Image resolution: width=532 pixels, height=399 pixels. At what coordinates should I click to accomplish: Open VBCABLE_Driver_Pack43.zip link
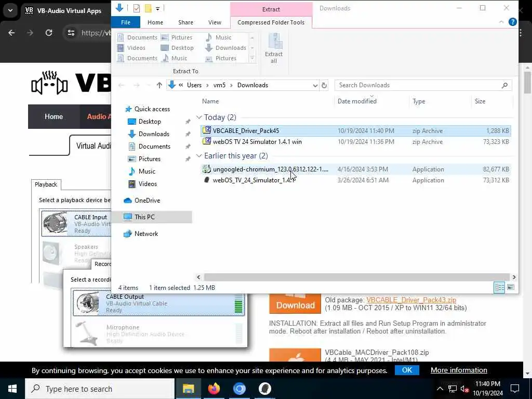click(411, 300)
